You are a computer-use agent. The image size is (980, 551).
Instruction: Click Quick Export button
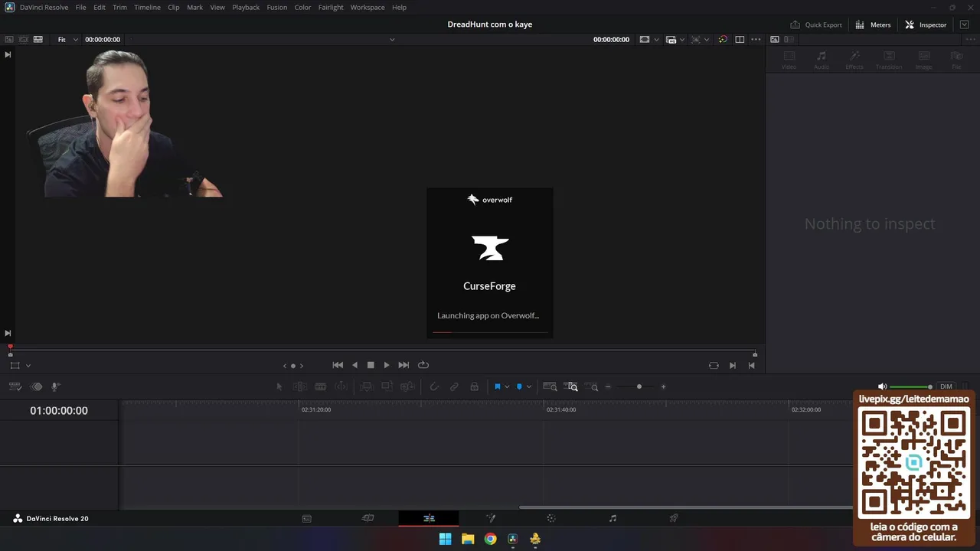tap(816, 24)
